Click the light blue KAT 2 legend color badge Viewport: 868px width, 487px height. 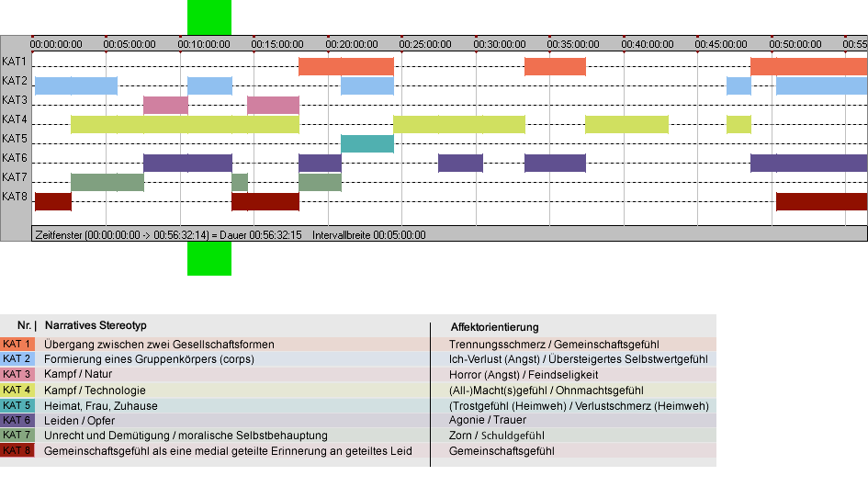pos(17,359)
